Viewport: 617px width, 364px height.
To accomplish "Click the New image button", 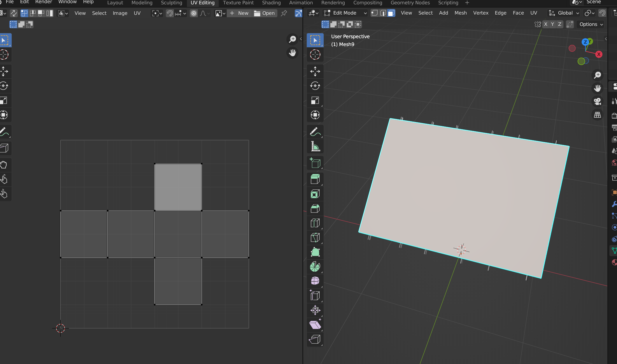I will (239, 13).
